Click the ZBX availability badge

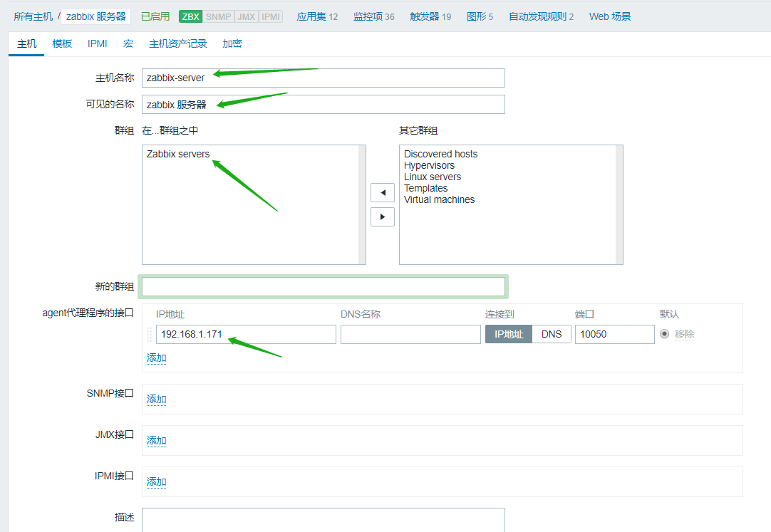191,16
